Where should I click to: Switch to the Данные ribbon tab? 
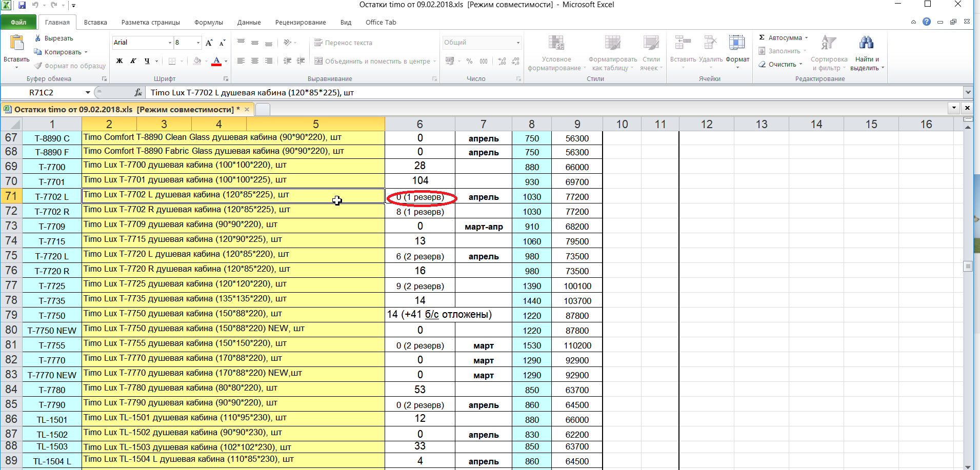(249, 23)
